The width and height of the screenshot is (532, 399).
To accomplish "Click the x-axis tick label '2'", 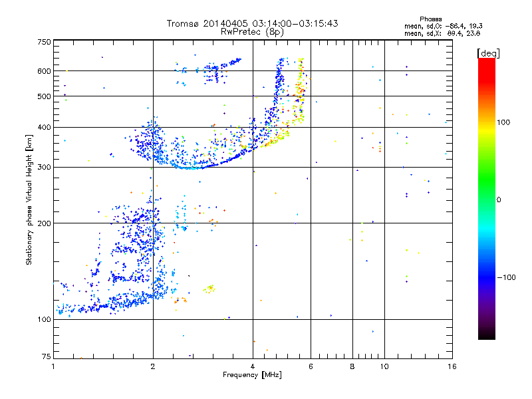I will [x=153, y=366].
